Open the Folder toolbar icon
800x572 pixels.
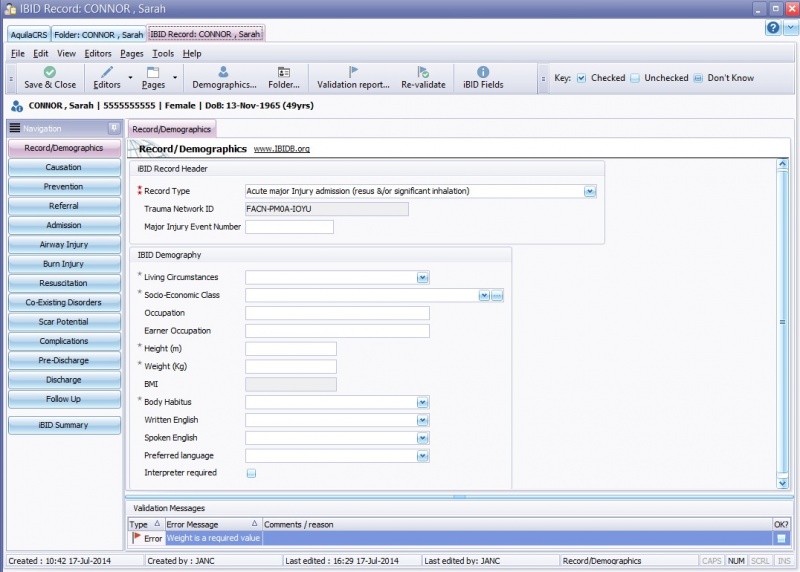pyautogui.click(x=284, y=73)
